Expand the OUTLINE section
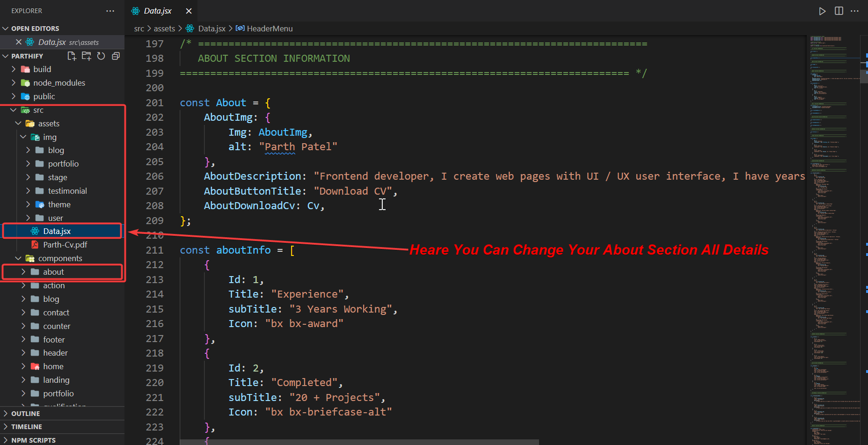 coord(25,414)
